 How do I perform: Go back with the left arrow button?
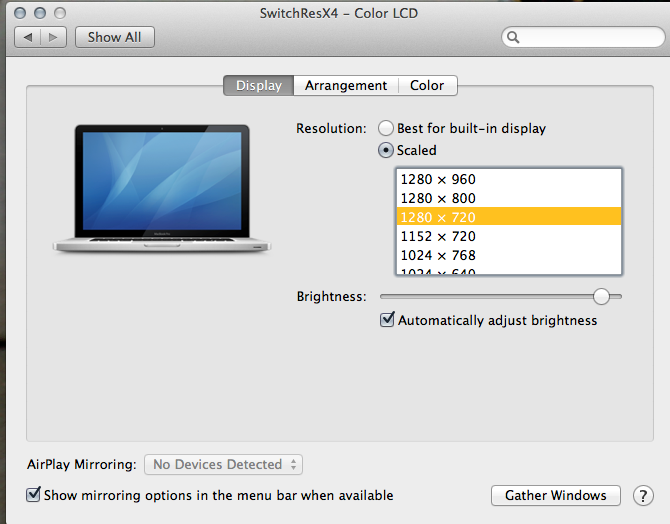28,37
